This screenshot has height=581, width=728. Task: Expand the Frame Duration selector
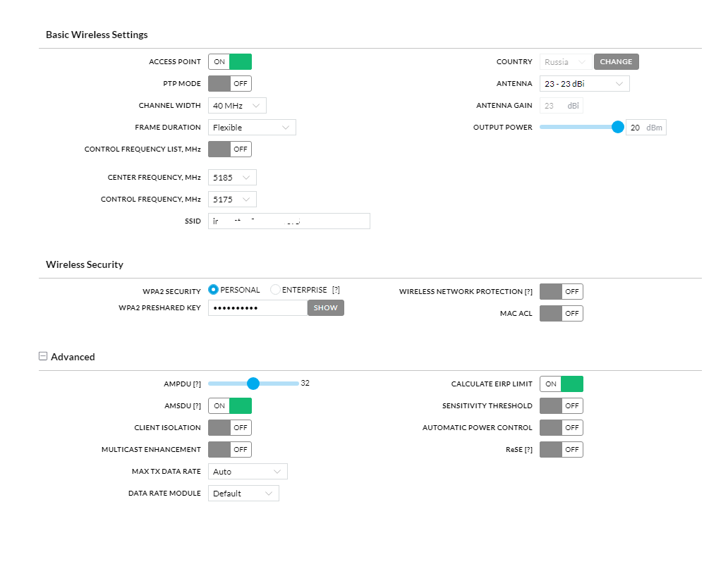tap(252, 127)
